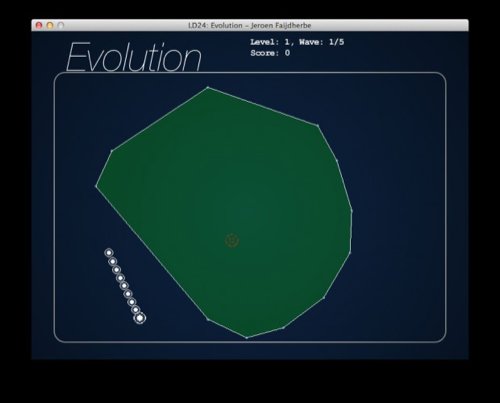Click the window title 'LD24: Evolution – Jeroen Faijdherbe'
This screenshot has width=500, height=403.
point(250,26)
